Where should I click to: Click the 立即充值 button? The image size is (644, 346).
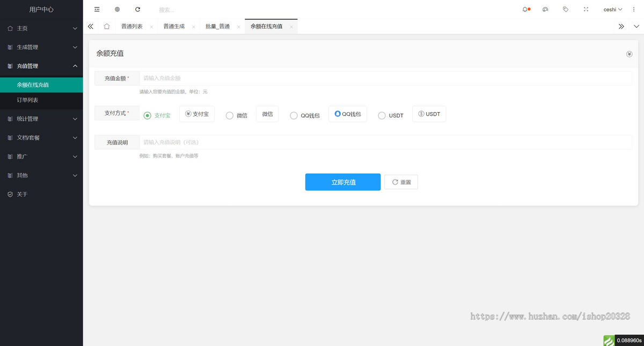pyautogui.click(x=343, y=182)
